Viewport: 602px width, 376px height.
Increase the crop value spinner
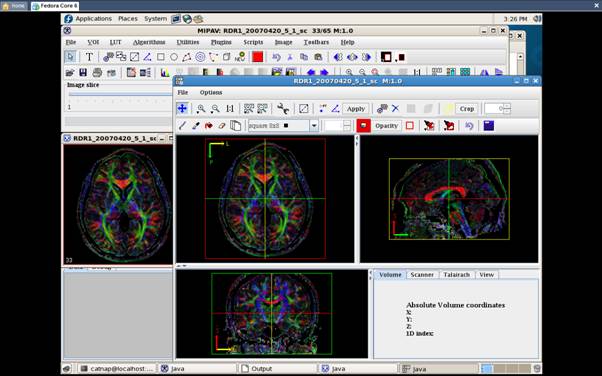coord(507,106)
